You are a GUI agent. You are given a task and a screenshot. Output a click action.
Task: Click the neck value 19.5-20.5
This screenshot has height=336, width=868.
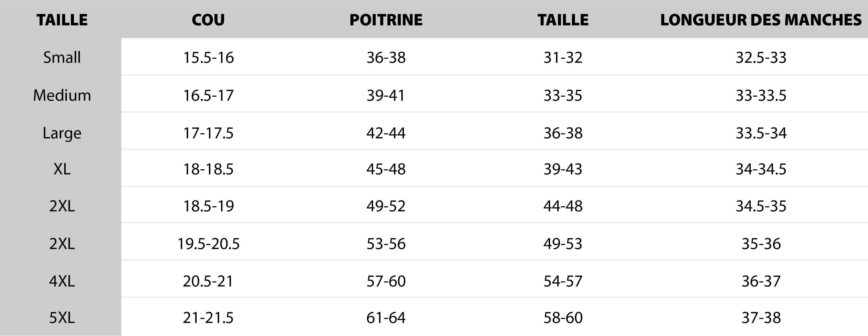click(x=208, y=244)
